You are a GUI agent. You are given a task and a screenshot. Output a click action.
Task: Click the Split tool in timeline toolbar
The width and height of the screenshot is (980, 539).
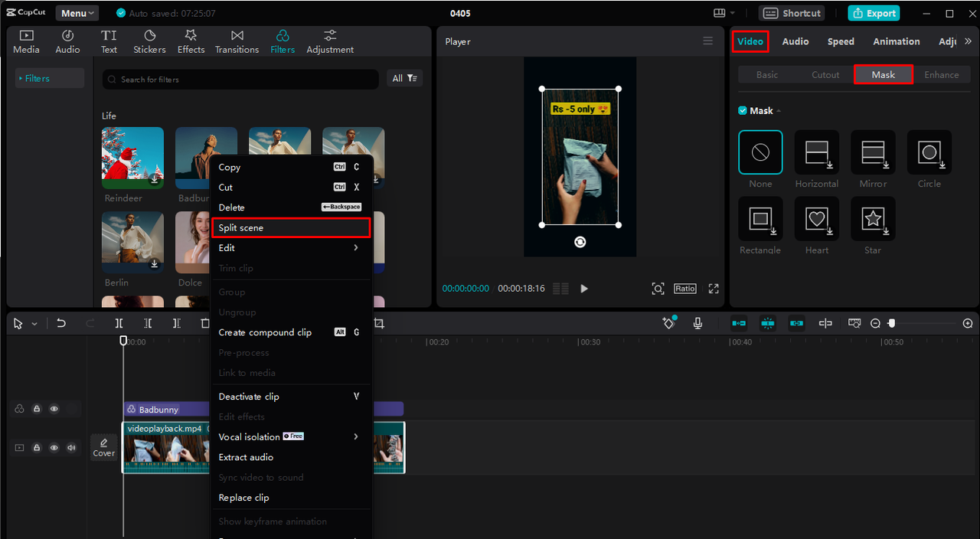click(x=119, y=323)
